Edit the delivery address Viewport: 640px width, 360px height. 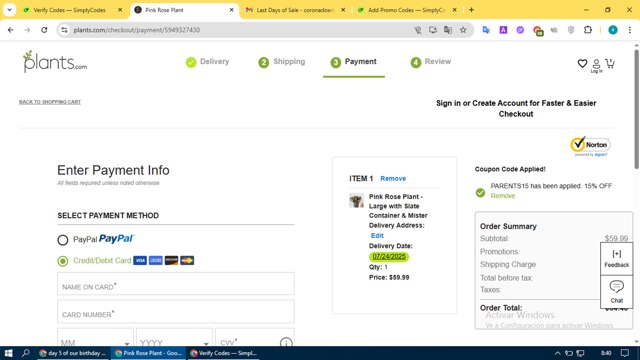(377, 236)
